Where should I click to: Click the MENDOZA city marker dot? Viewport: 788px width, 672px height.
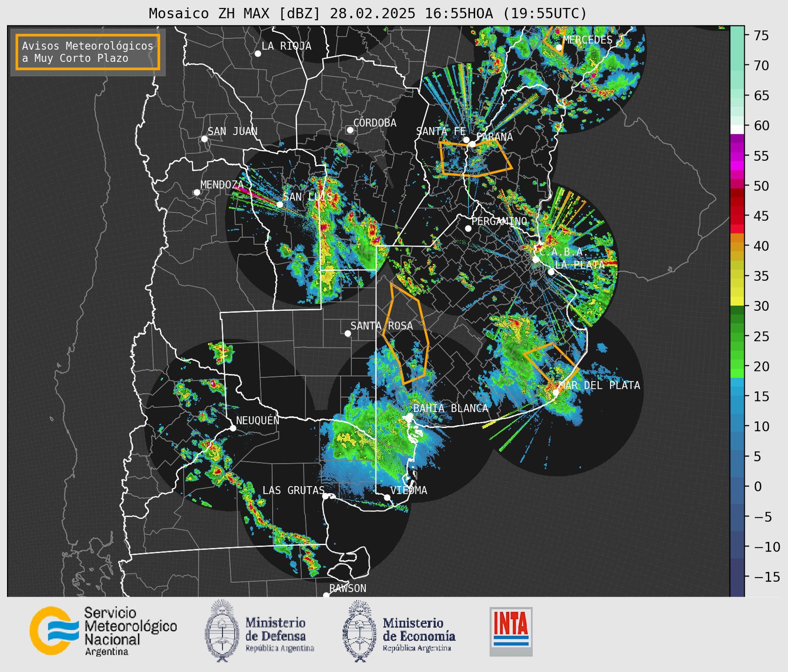[x=197, y=193]
